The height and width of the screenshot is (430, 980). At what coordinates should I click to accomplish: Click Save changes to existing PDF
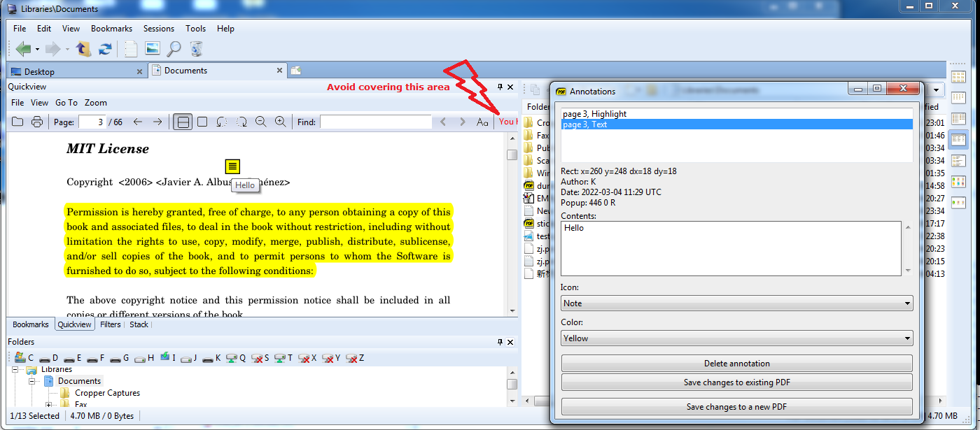(736, 382)
